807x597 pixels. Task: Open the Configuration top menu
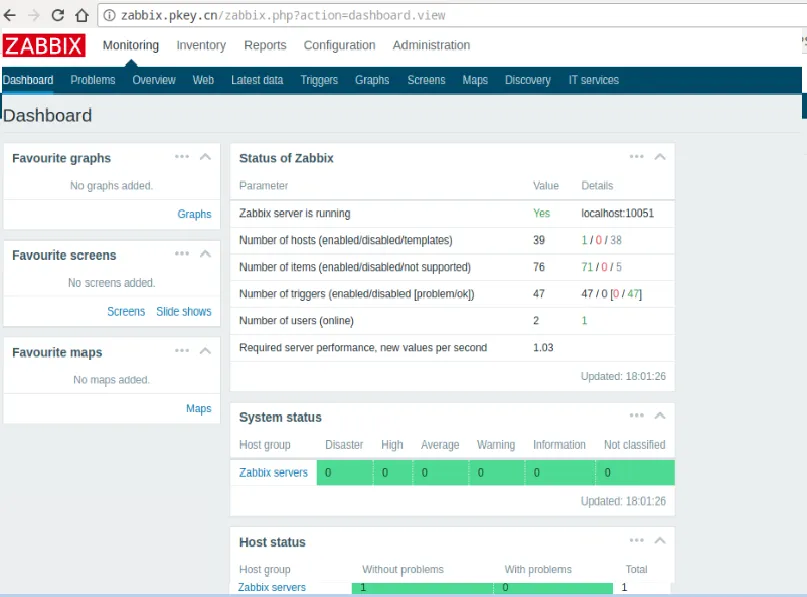pos(339,45)
